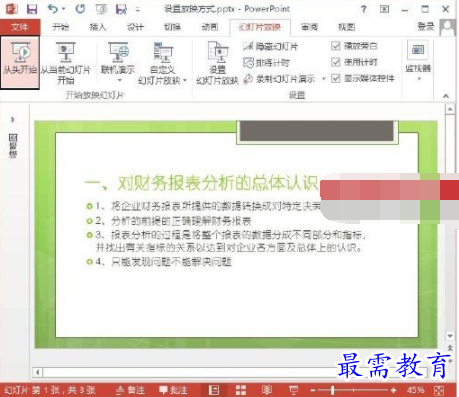Open the Monitor (监视器) group button
The height and width of the screenshot is (397, 459).
point(418,61)
